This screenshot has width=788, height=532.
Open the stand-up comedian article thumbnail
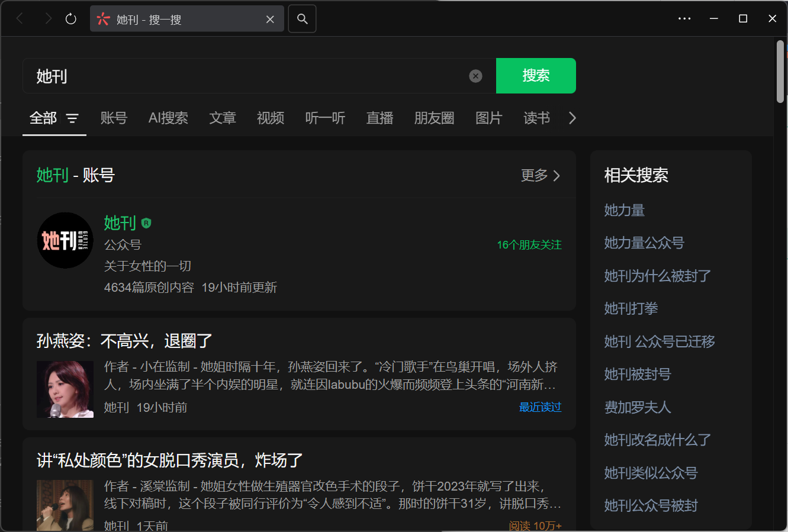click(65, 505)
